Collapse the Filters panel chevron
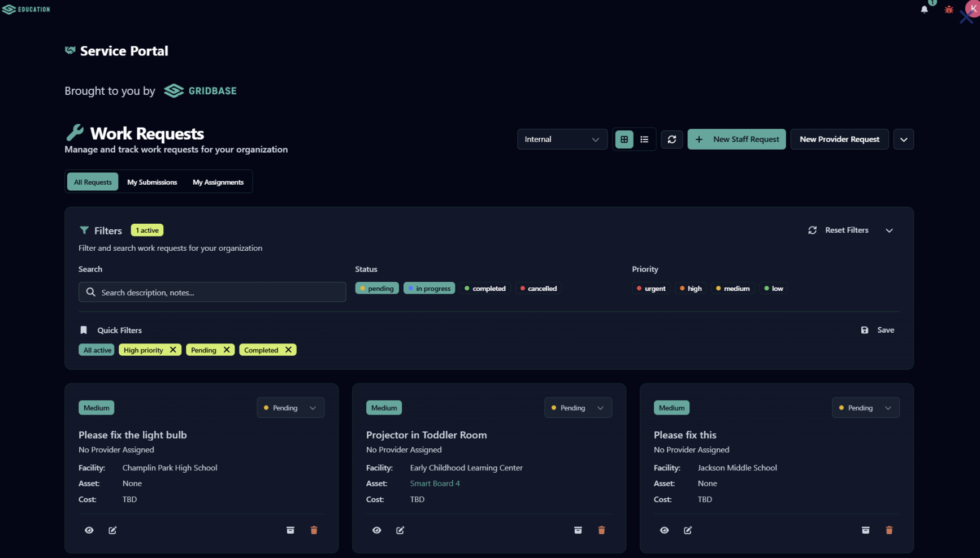 point(890,230)
